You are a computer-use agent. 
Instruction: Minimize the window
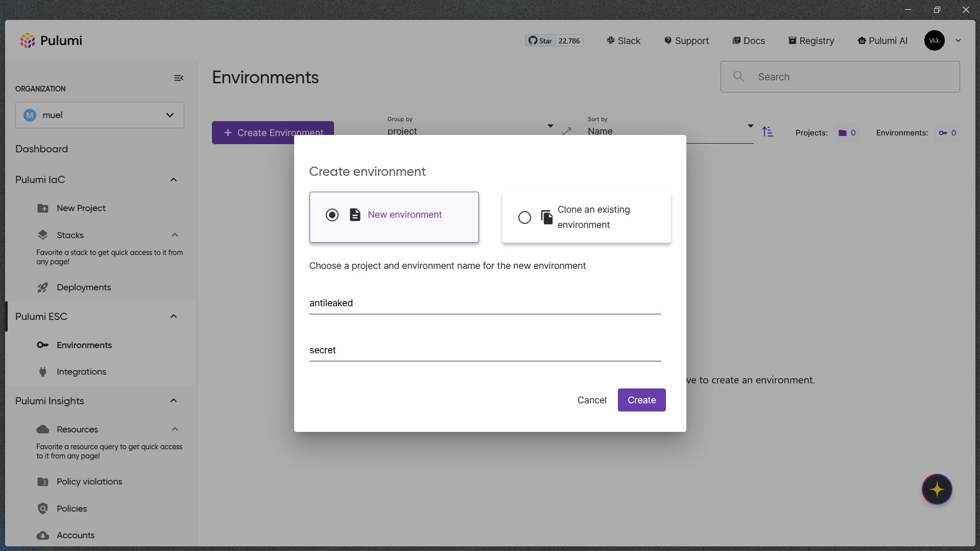pyautogui.click(x=908, y=10)
